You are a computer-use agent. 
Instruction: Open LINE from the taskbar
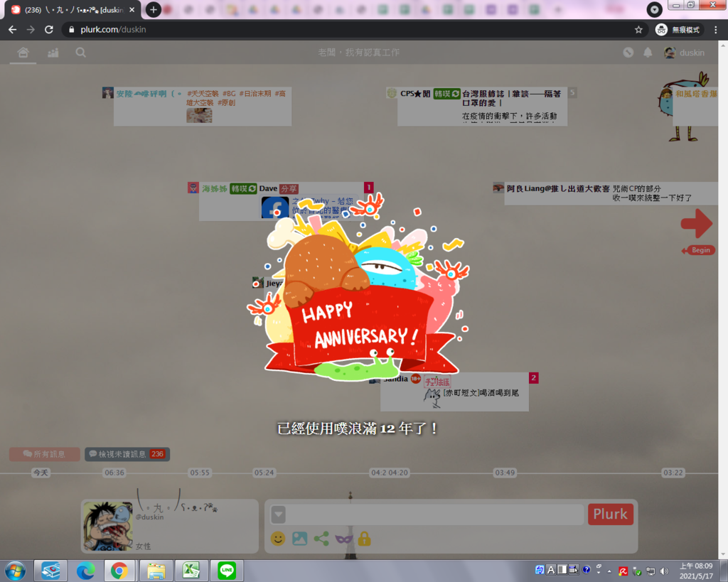(227, 571)
